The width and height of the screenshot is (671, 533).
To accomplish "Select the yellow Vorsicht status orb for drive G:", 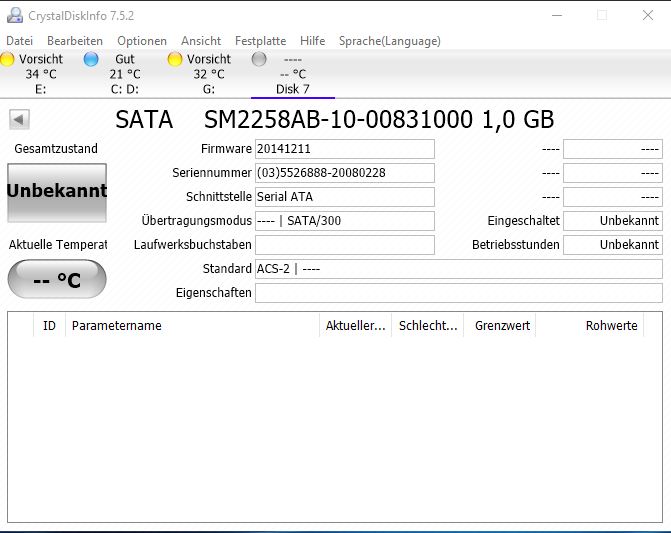I will (x=175, y=59).
